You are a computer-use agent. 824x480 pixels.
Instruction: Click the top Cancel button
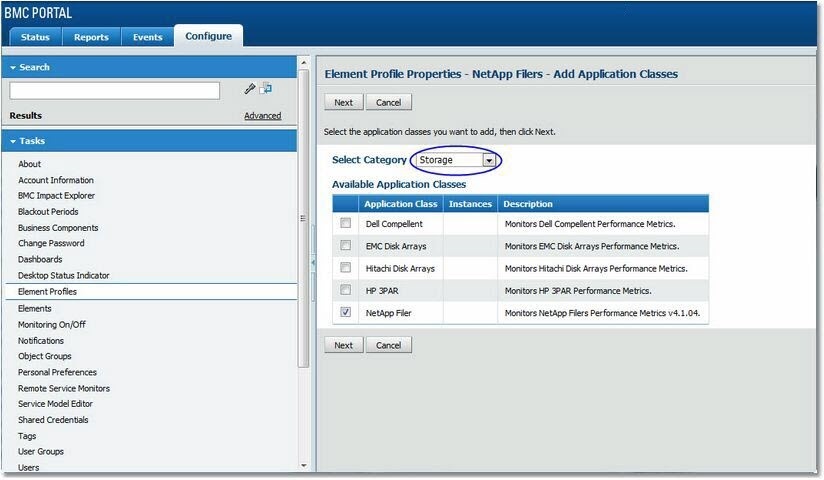coord(388,103)
